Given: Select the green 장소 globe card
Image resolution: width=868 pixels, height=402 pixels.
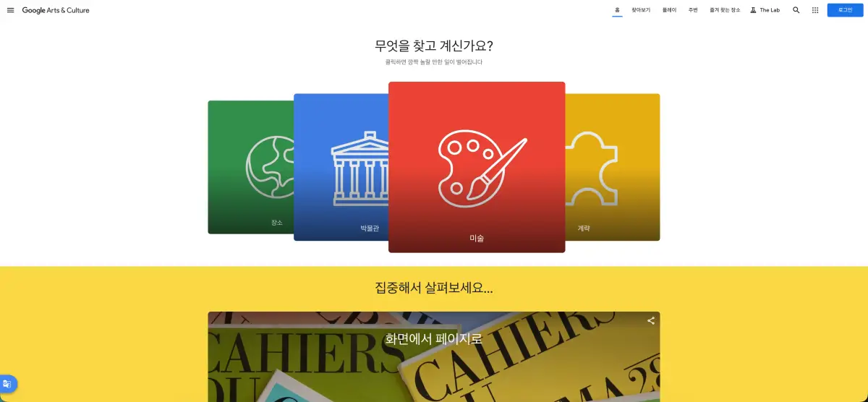Looking at the screenshot, I should pyautogui.click(x=251, y=167).
